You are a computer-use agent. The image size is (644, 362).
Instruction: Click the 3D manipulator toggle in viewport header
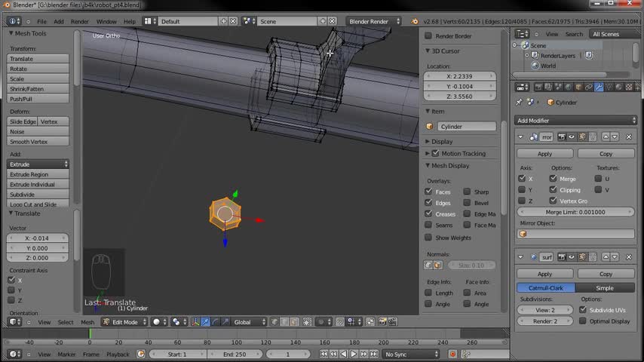(196, 322)
